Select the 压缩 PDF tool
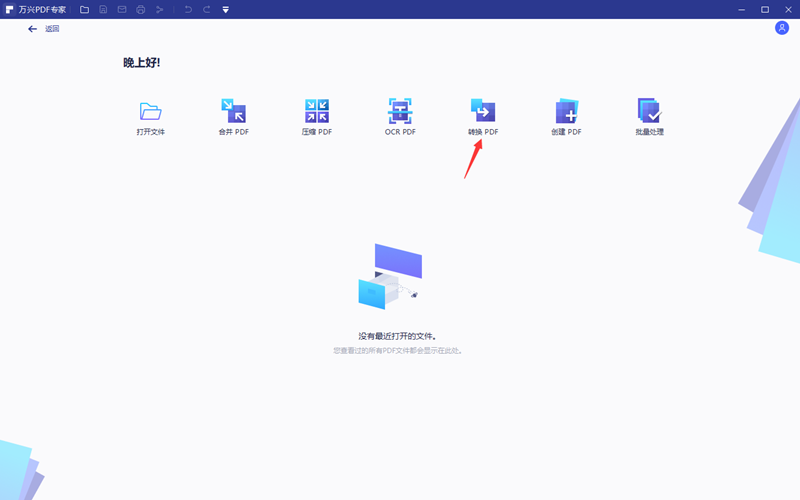Image resolution: width=800 pixels, height=500 pixels. click(316, 115)
